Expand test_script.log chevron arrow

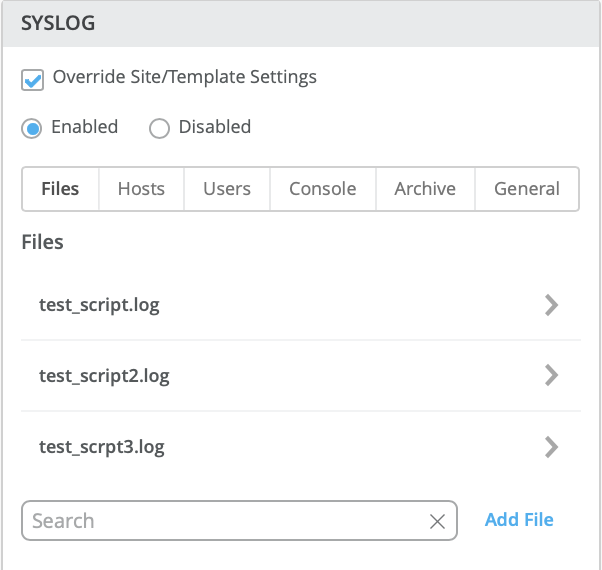point(551,305)
